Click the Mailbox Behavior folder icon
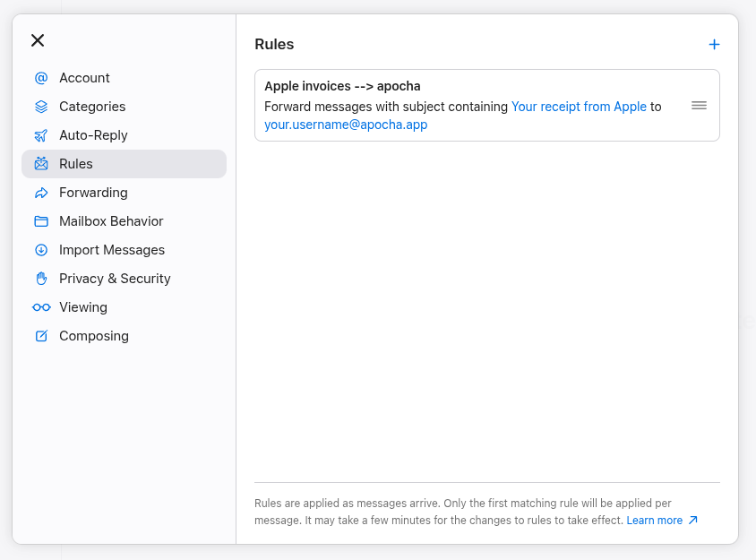This screenshot has width=756, height=560. pyautogui.click(x=41, y=221)
